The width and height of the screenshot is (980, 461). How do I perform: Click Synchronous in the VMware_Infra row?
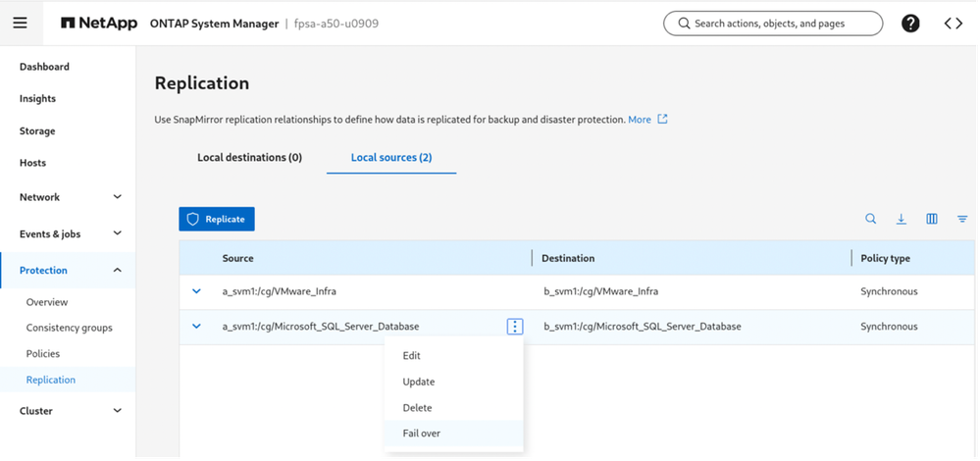point(889,291)
